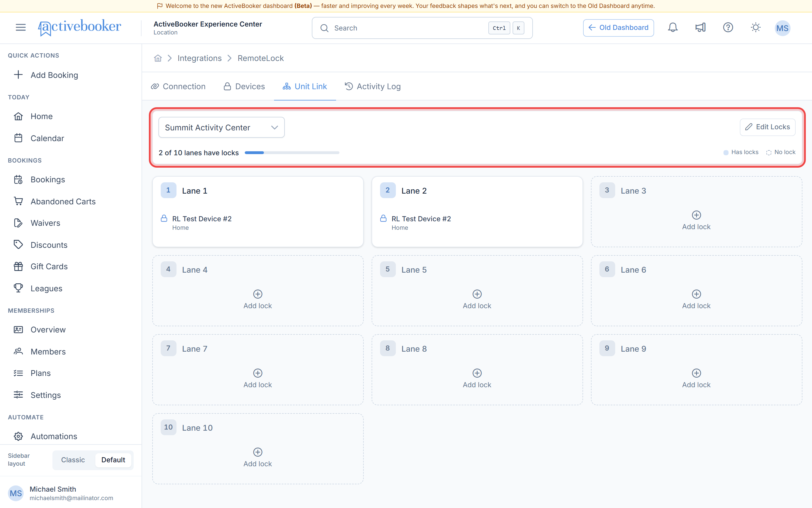This screenshot has width=812, height=508.
Task: Add a lock to Lane 8
Action: (477, 378)
